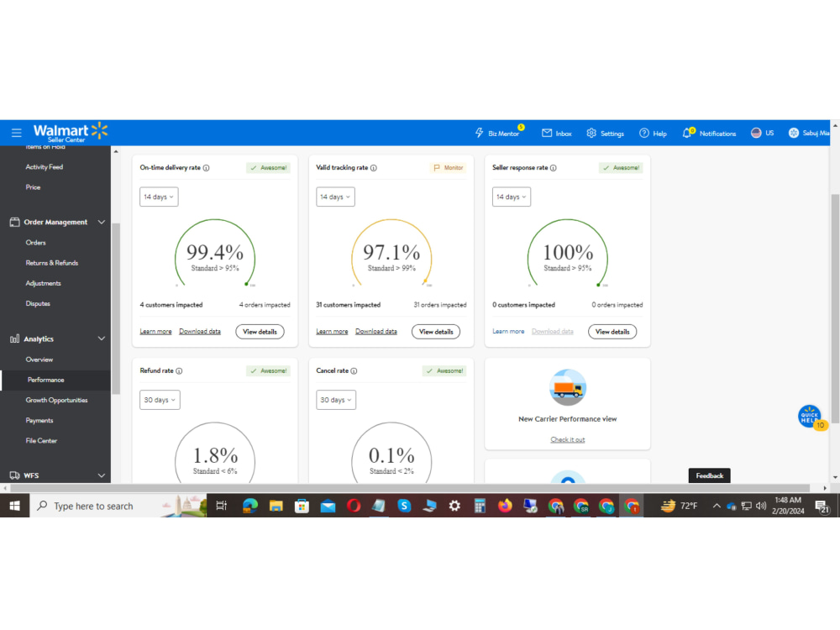Open Opera browser from taskbar
This screenshot has width=840, height=630.
click(x=354, y=506)
